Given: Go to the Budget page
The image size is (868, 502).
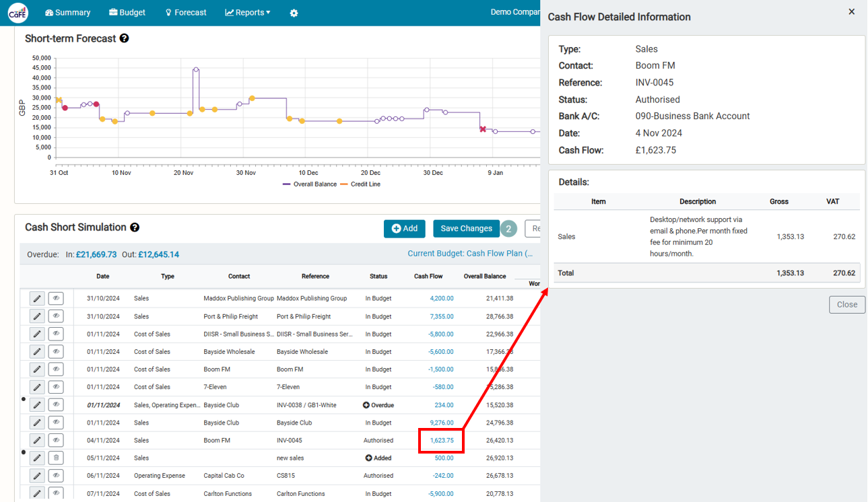Looking at the screenshot, I should click(x=127, y=13).
